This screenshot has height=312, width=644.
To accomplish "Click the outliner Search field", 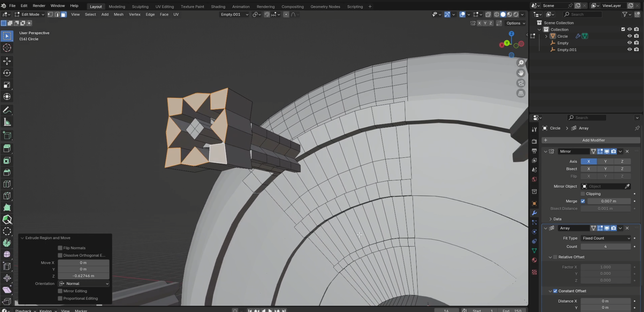I will pyautogui.click(x=582, y=14).
